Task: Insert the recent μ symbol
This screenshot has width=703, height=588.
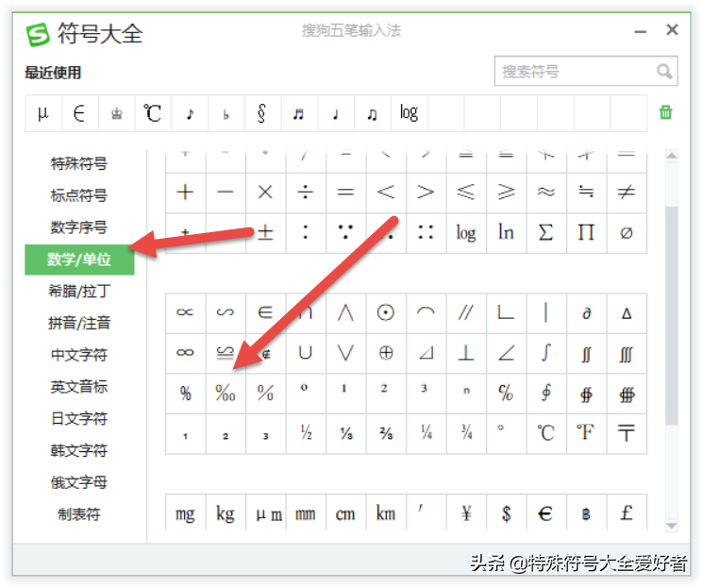Action: 43,113
